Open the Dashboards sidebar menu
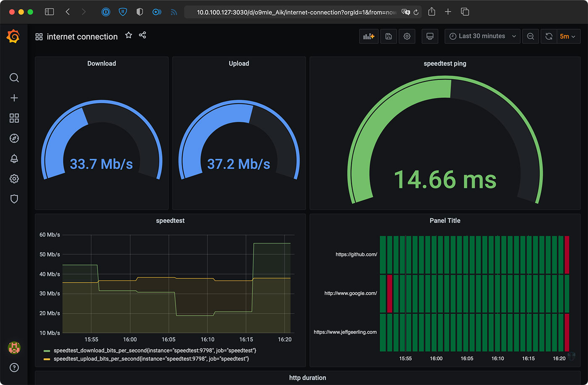Viewport: 588px width, 385px height. pos(14,118)
